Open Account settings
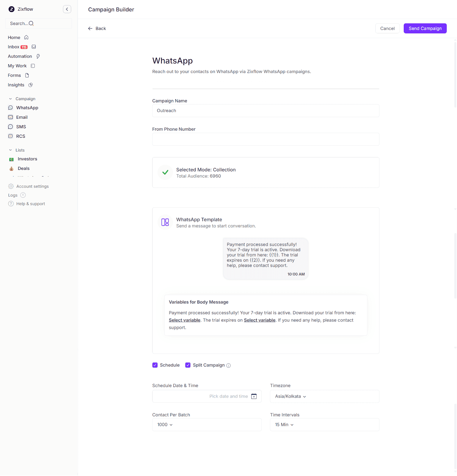 point(29,186)
